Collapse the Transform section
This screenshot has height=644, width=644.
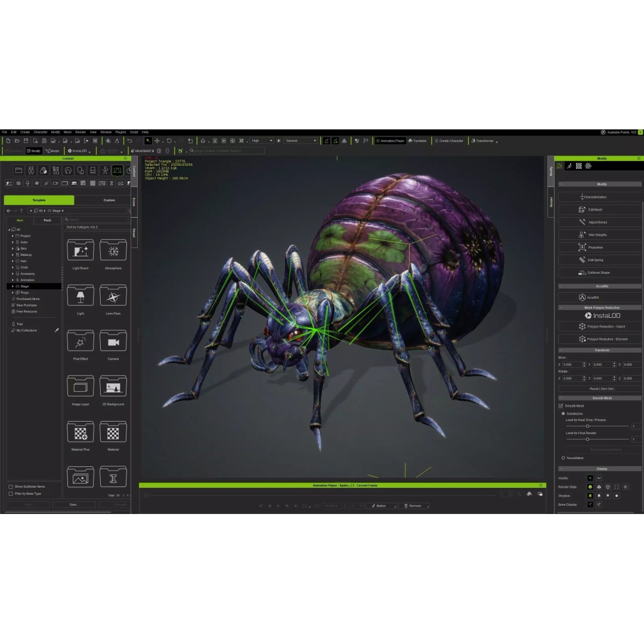pos(561,351)
